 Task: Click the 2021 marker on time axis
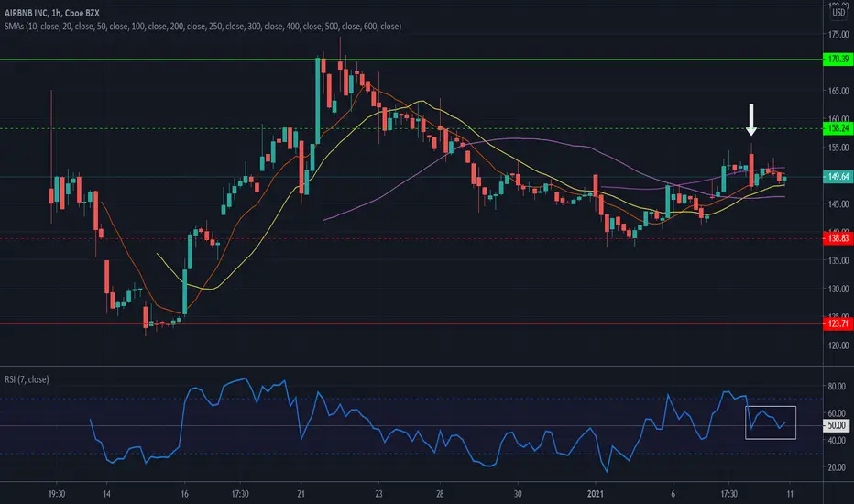pyautogui.click(x=596, y=494)
